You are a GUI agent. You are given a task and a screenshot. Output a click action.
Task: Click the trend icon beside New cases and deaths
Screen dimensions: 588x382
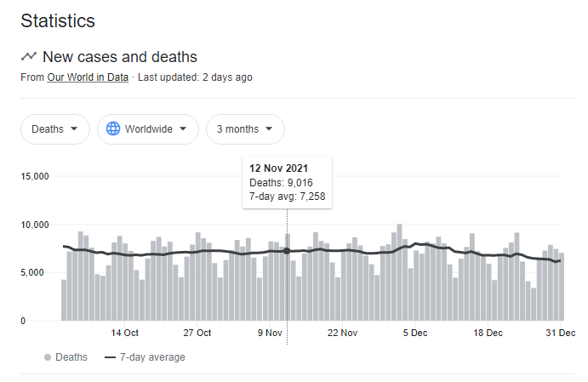[29, 57]
